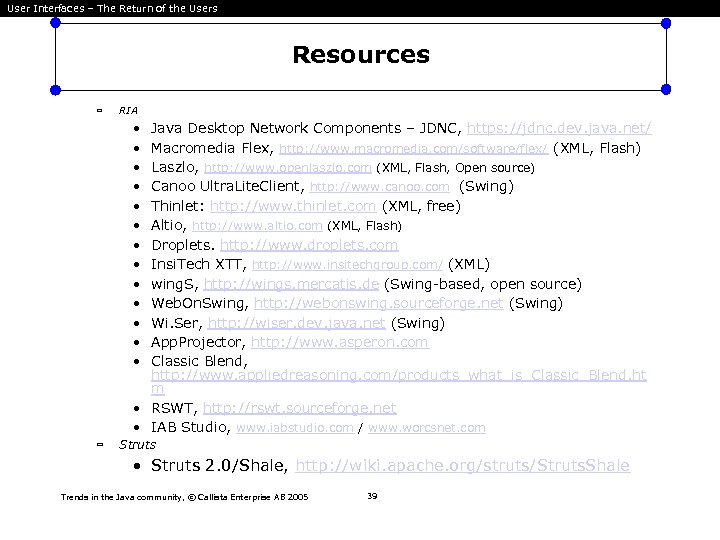Click the 'WebOnSwing,' label

[x=200, y=304]
